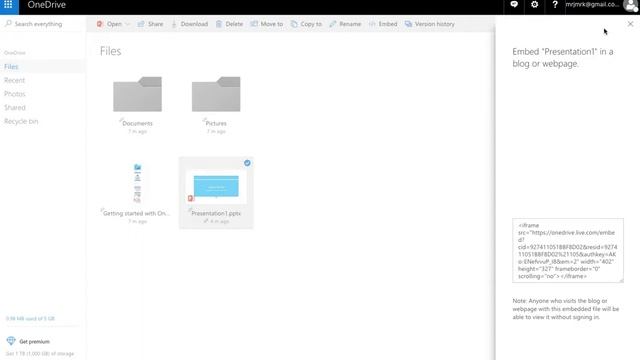The width and height of the screenshot is (640, 360).
Task: Open the help question mark icon
Action: pos(555,5)
